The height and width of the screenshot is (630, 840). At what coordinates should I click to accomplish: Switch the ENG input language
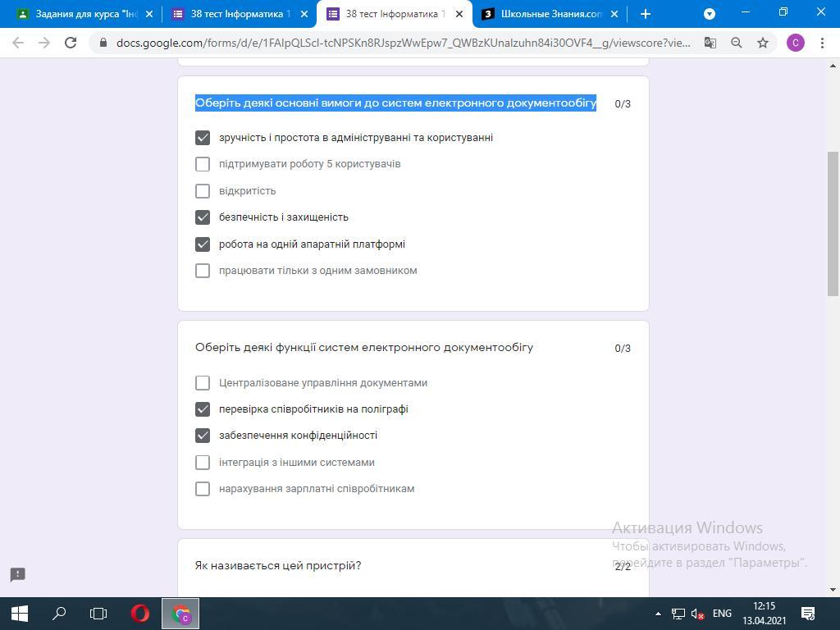tap(722, 614)
